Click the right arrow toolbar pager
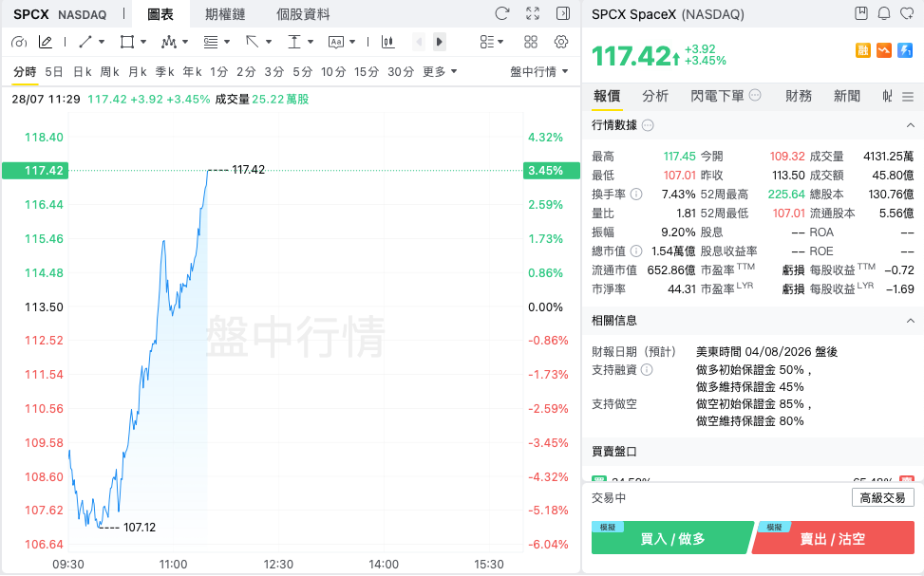 tap(439, 42)
